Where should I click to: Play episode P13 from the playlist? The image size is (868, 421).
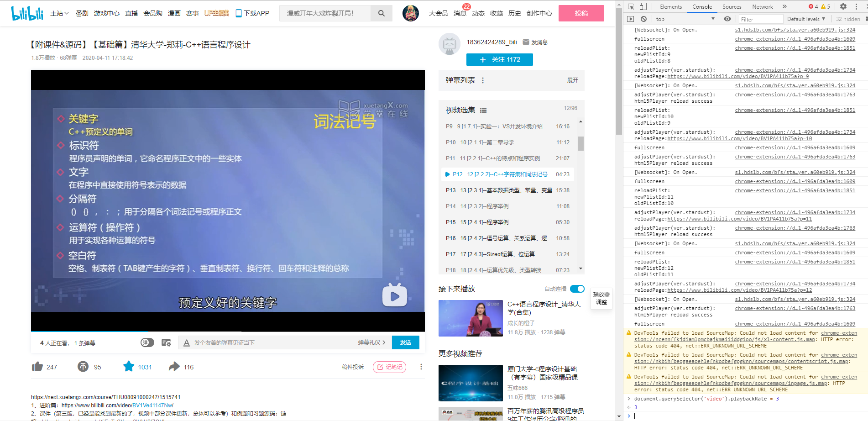tap(502, 190)
